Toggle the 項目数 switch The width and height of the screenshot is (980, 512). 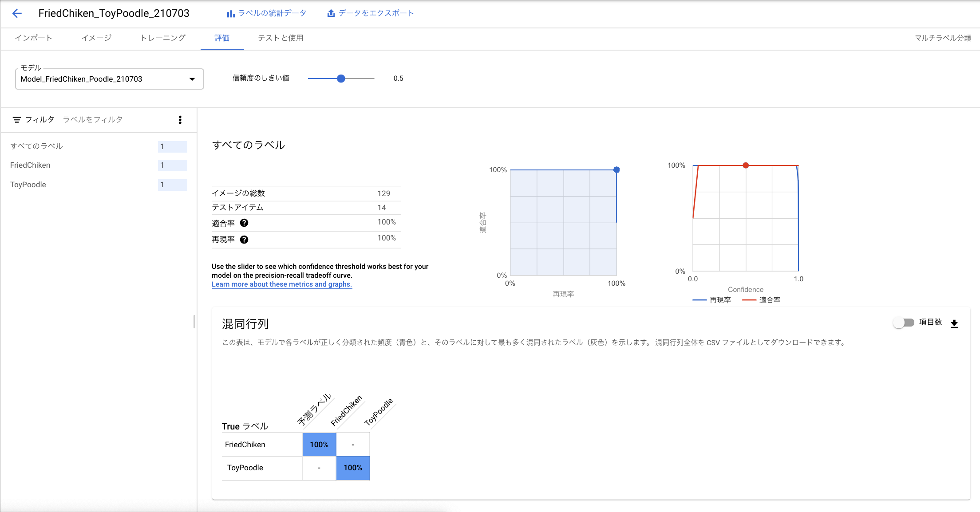pos(903,323)
